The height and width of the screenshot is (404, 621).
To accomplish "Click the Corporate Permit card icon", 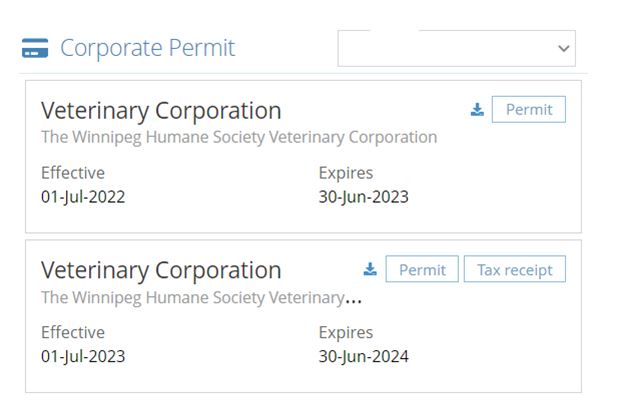I will click(35, 48).
